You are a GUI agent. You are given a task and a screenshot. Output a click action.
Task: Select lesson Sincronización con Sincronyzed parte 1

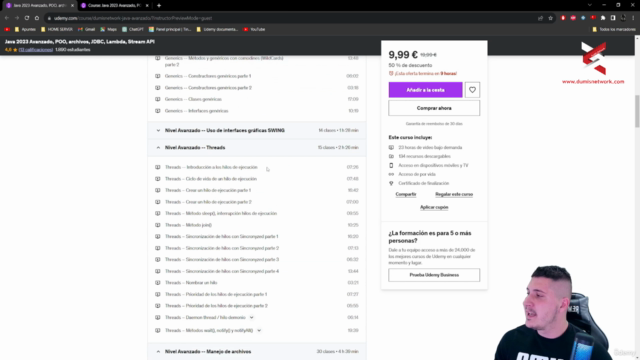pos(222,236)
